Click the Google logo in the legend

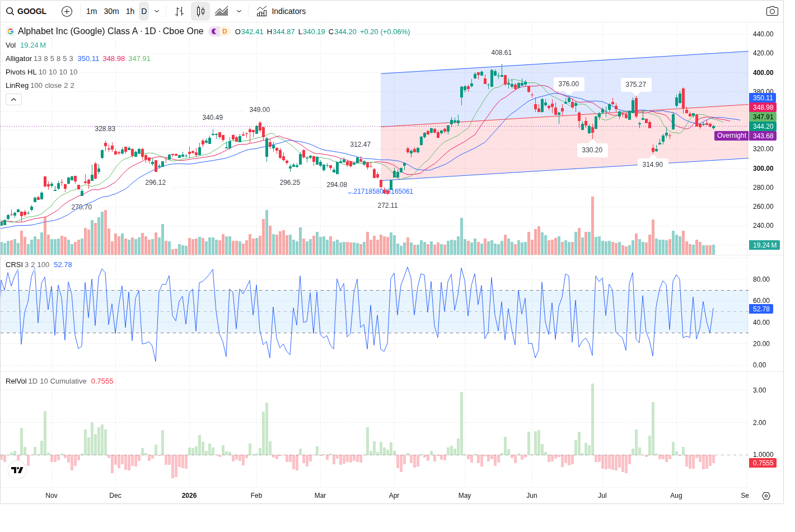(11, 31)
